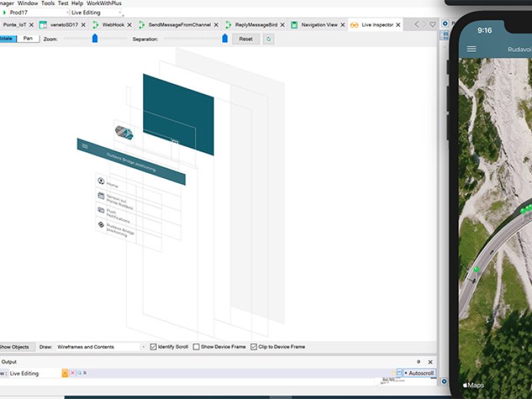The height and width of the screenshot is (399, 532).
Task: Click the Home menu item icon in 3D view
Action: coord(101,181)
